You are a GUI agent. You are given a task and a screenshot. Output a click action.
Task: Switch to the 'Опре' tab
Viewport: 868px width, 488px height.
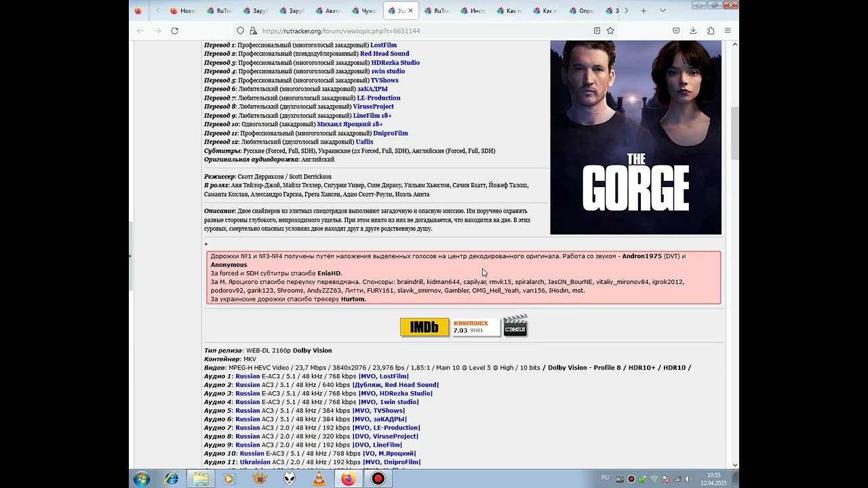click(582, 11)
